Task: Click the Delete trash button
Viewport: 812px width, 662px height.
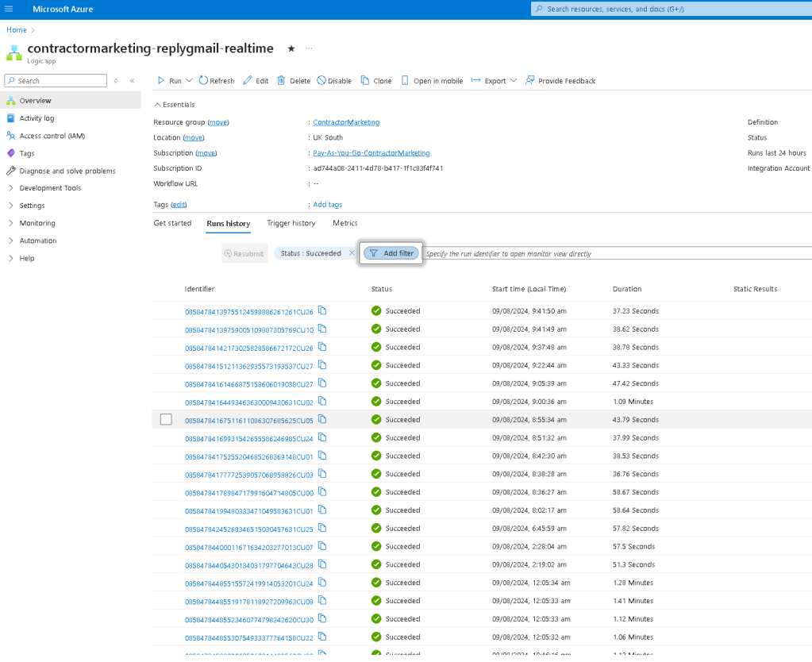Action: [x=294, y=81]
